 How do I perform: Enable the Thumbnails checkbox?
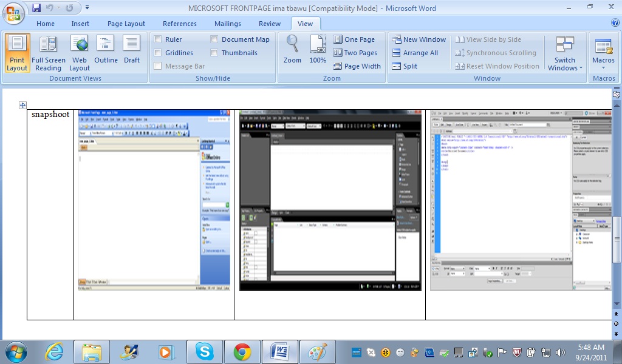(214, 53)
